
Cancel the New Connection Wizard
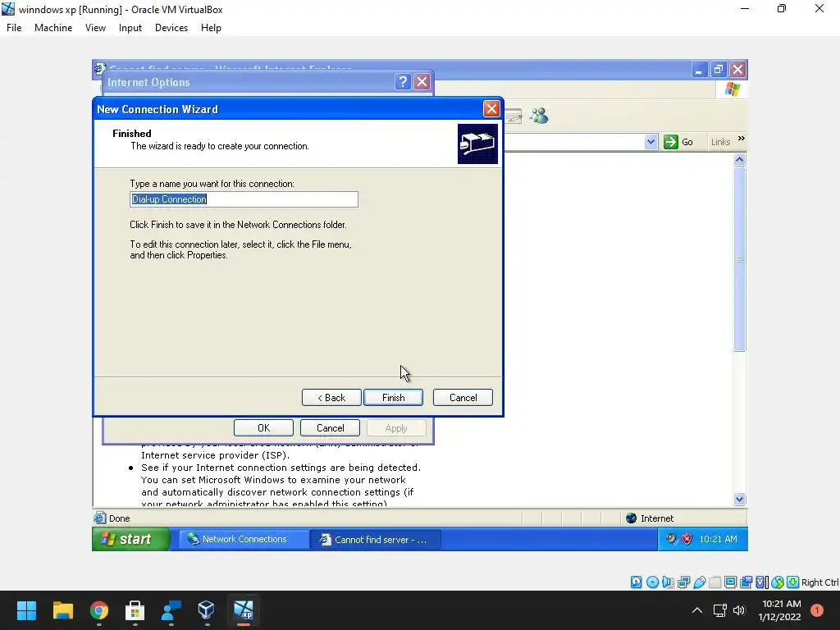click(x=463, y=398)
